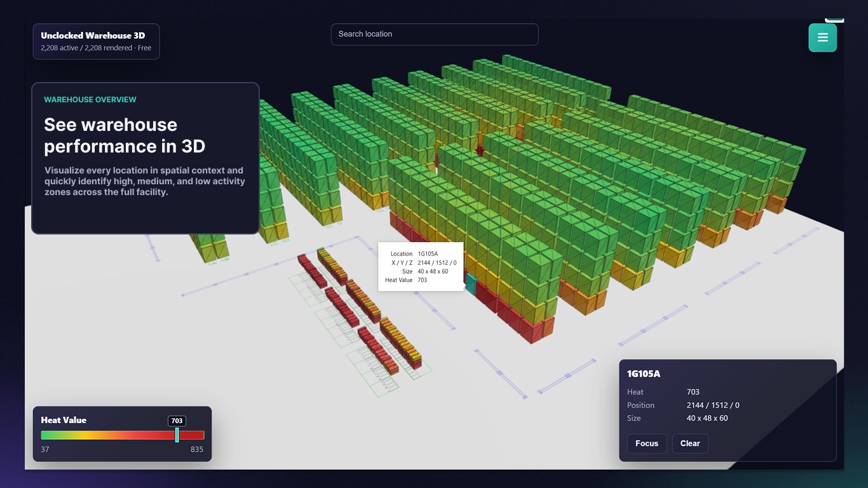This screenshot has width=868, height=488.
Task: Click the maximum heat value 835 label
Action: click(197, 449)
